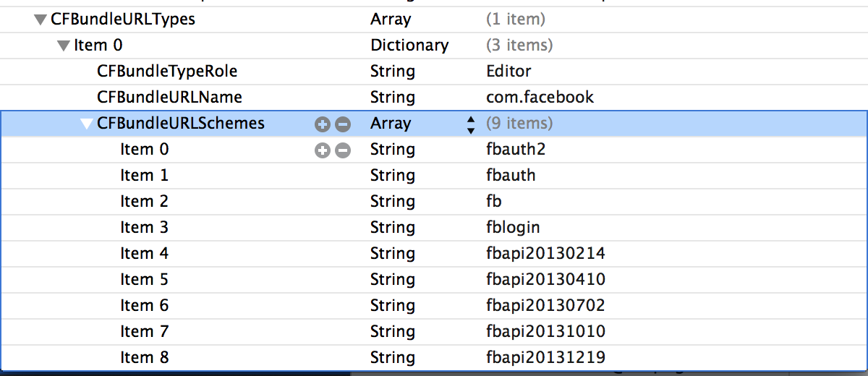868x376 pixels.
Task: Click the Item 3 key label
Action: click(x=144, y=227)
